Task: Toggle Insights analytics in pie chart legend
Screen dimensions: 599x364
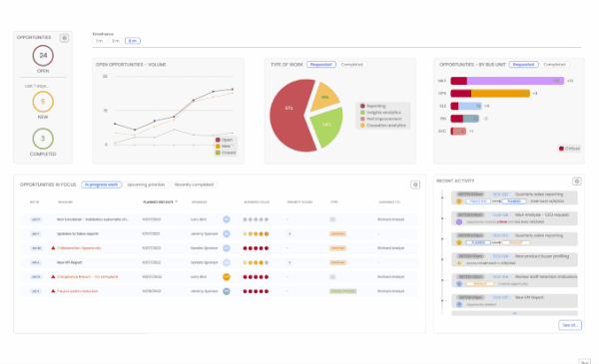Action: [x=381, y=113]
